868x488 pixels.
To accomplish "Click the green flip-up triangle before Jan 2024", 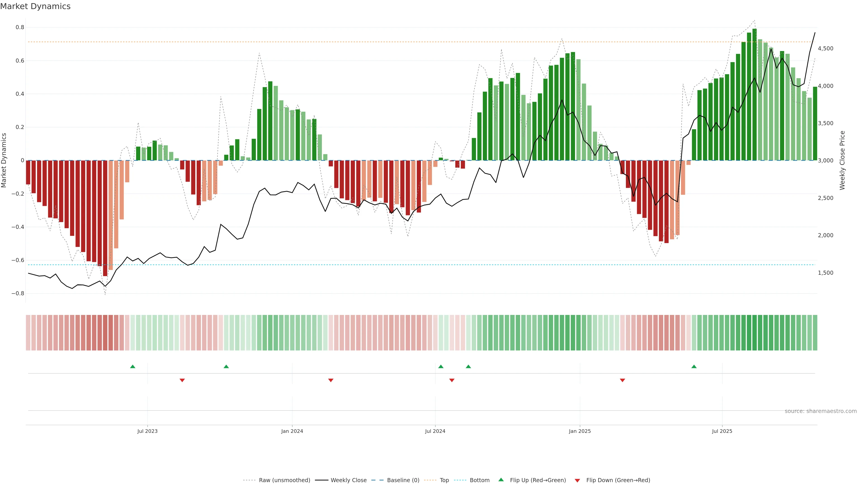I will tap(226, 366).
